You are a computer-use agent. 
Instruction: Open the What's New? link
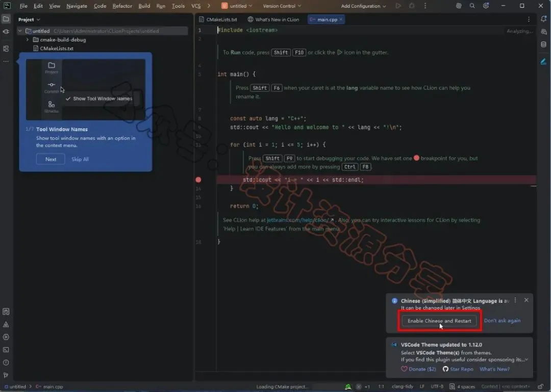(x=494, y=369)
